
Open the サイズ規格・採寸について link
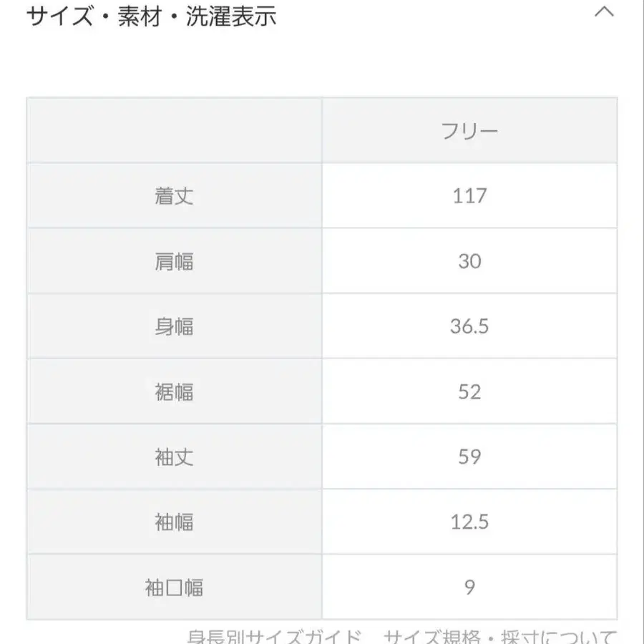point(501,635)
